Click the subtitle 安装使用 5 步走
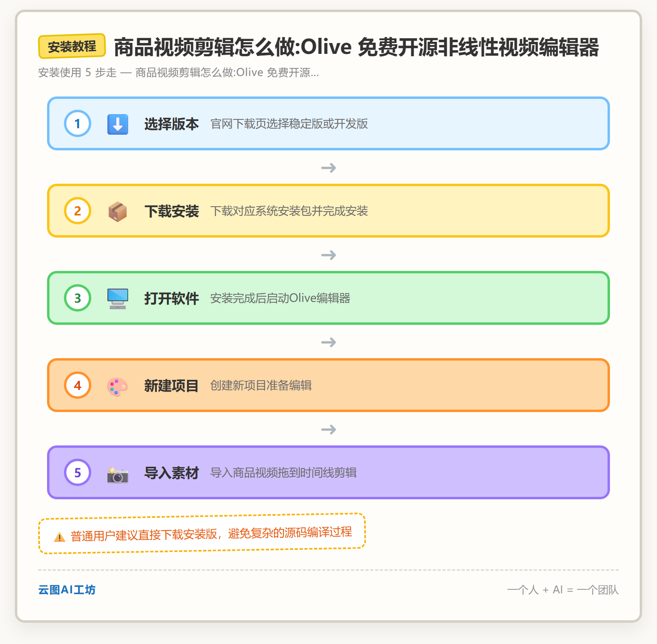 pyautogui.click(x=179, y=72)
